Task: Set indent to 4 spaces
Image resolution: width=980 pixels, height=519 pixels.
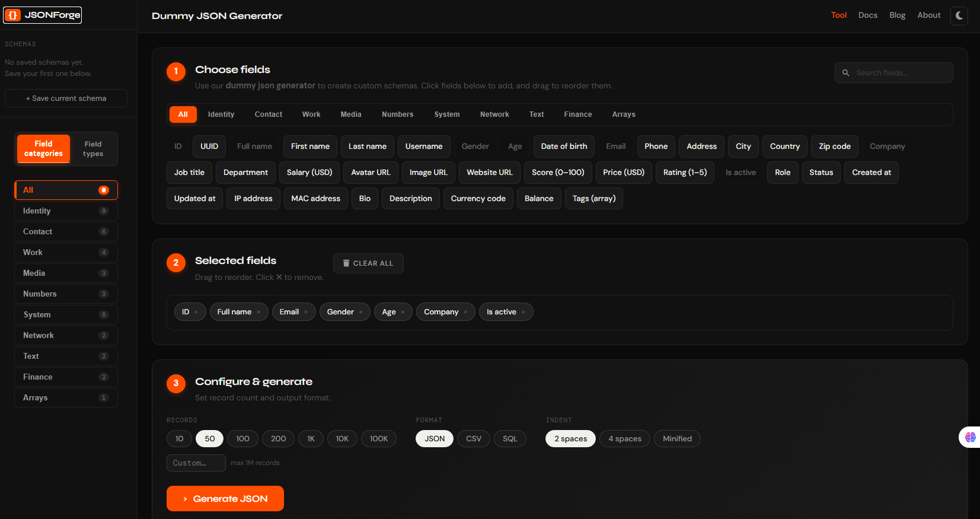Action: 625,439
